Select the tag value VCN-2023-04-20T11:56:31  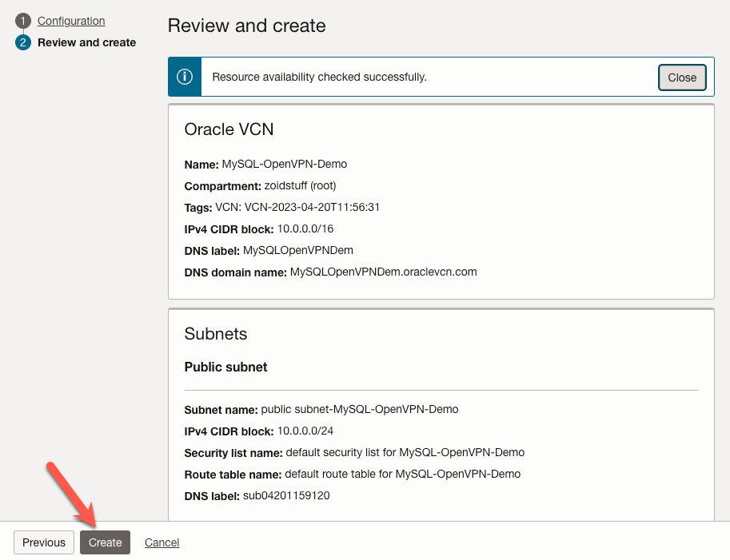(x=312, y=208)
